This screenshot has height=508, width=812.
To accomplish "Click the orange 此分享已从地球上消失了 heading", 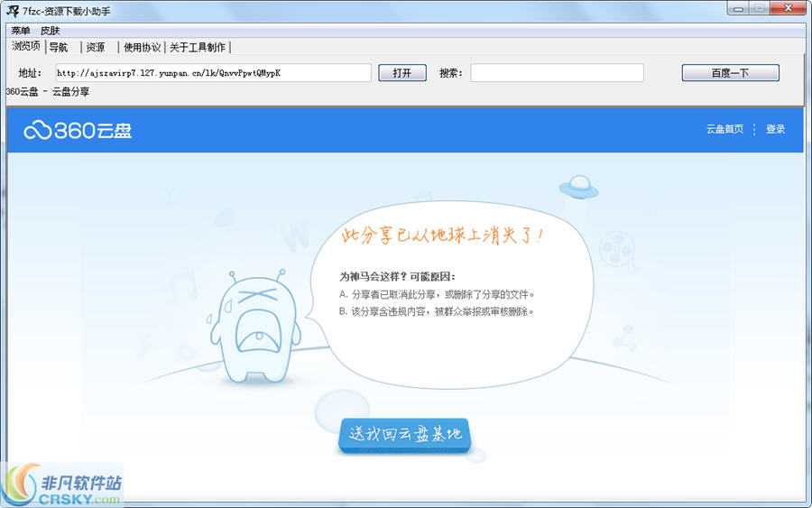I will 442,236.
